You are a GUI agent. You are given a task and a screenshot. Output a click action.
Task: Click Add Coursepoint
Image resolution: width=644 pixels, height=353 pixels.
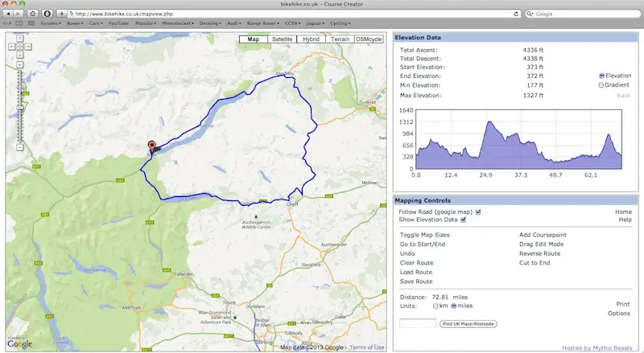pyautogui.click(x=543, y=235)
